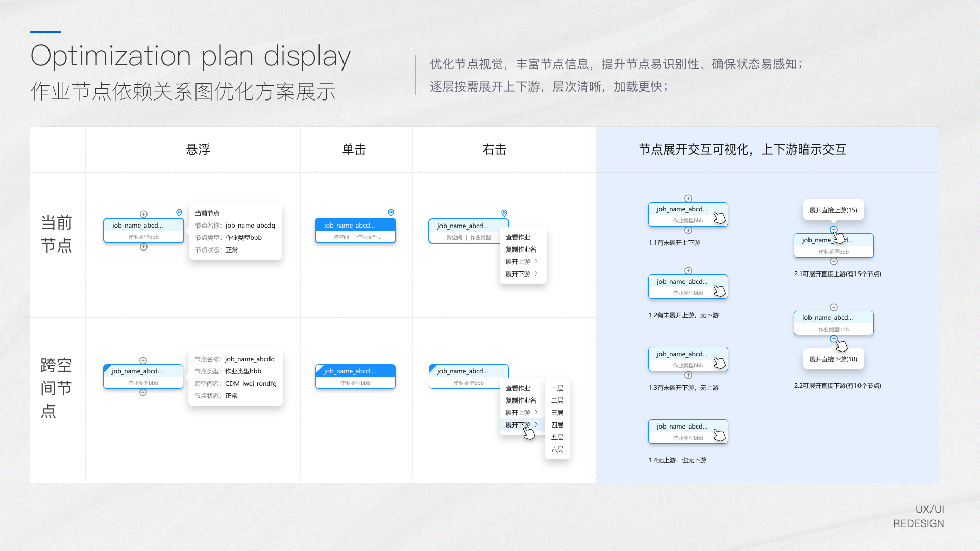Click plus icon below node captioned 1.3
Viewport: 980px width, 551px height.
[x=688, y=375]
